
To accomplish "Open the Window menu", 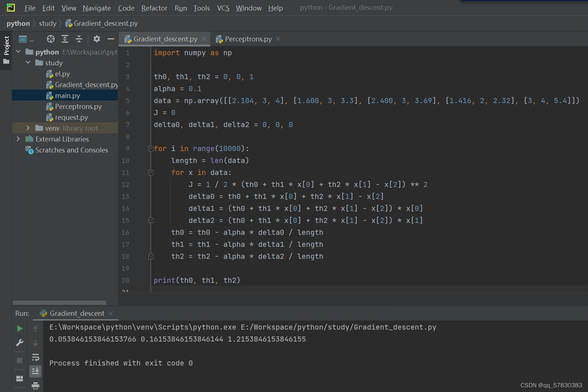I will tap(249, 8).
